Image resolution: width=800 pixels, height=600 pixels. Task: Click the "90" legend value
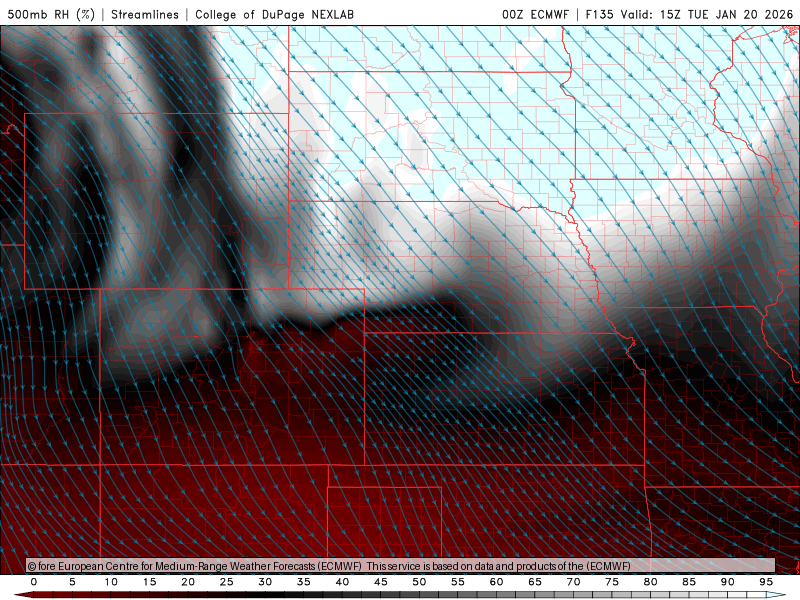(x=727, y=582)
